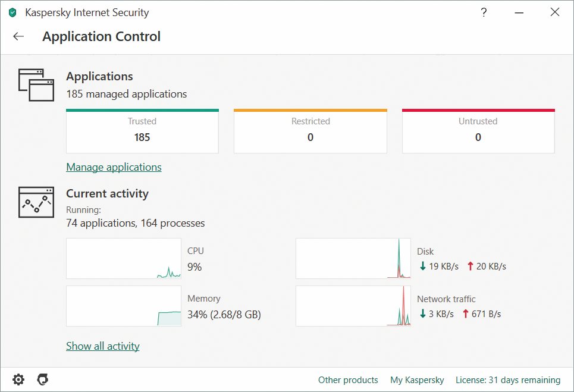This screenshot has height=392, width=574.
Task: Open the My Kaspersky link
Action: [x=417, y=380]
